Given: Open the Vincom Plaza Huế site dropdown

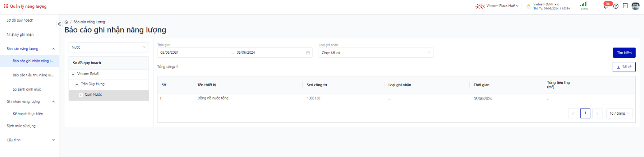Looking at the screenshot, I should point(498,6).
